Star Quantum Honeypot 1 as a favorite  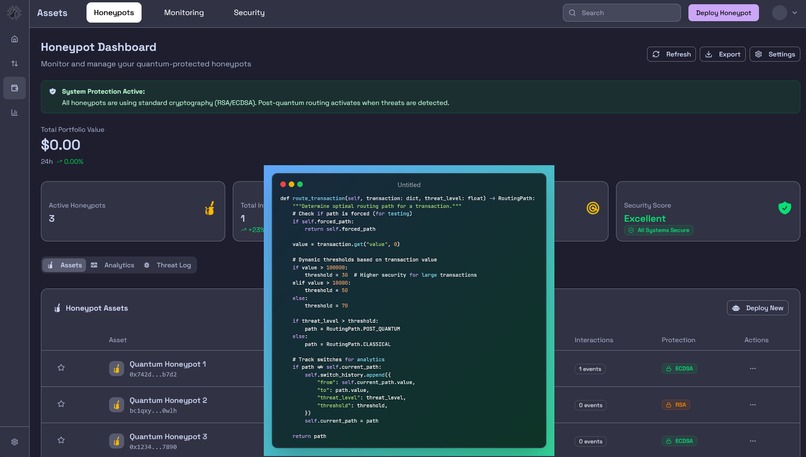click(x=61, y=368)
